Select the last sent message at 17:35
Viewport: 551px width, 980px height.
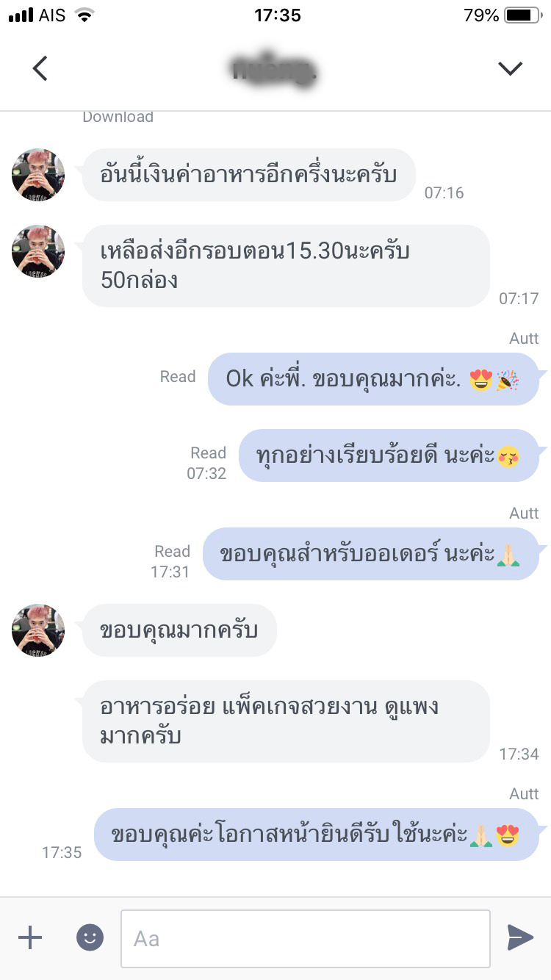(x=317, y=835)
